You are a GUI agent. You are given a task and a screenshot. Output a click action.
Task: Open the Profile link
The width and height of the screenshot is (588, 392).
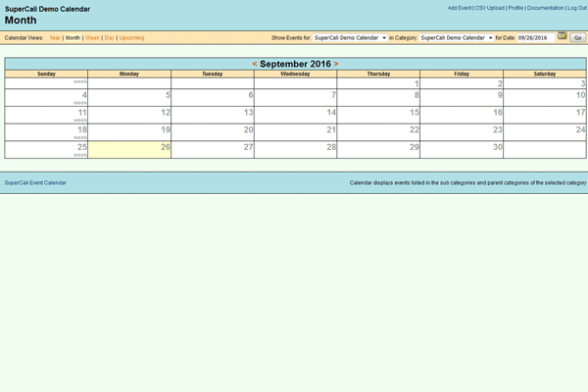tap(515, 8)
